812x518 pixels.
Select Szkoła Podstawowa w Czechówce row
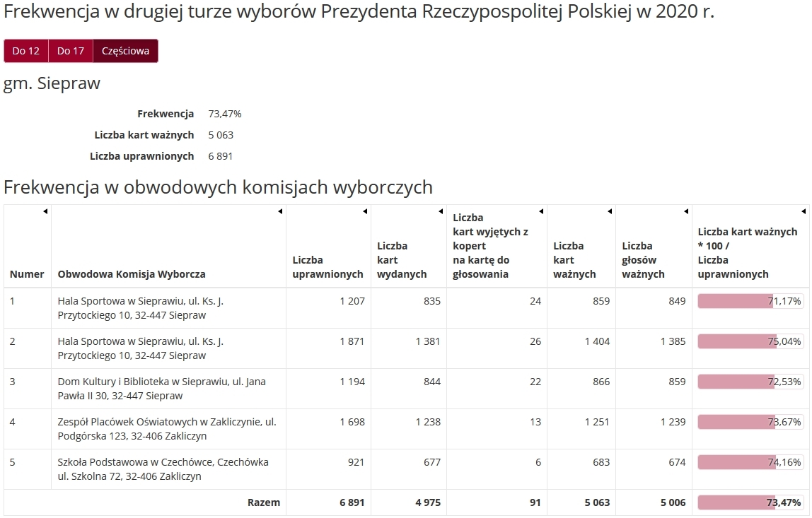click(163, 469)
